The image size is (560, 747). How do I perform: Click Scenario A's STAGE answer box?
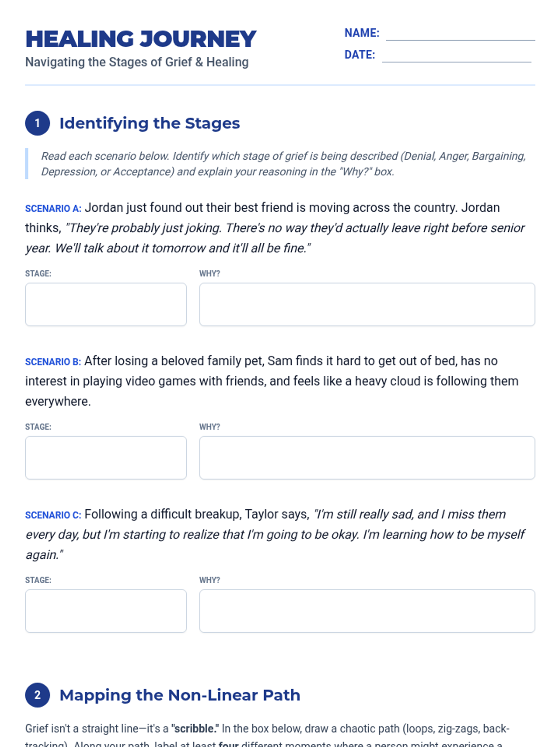106,304
